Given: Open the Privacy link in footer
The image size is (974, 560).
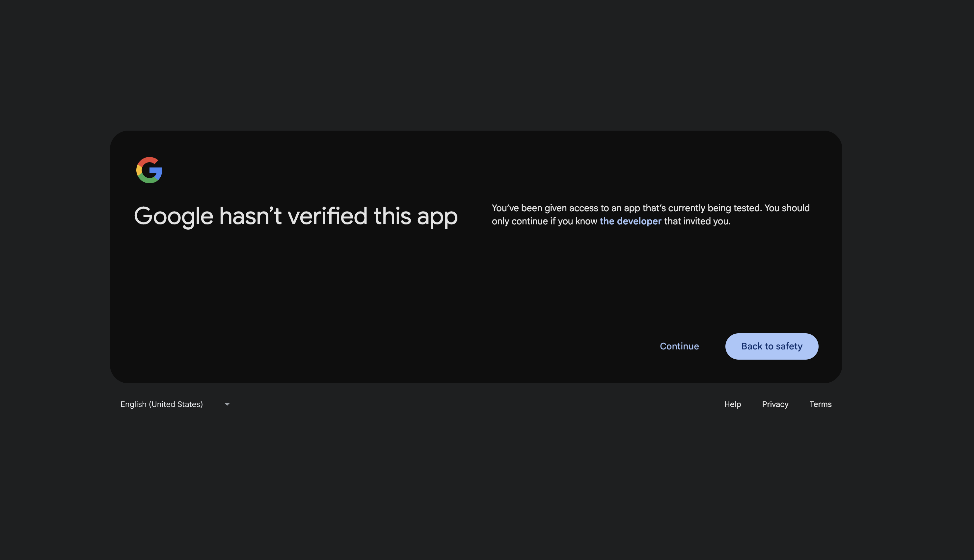Looking at the screenshot, I should point(775,404).
